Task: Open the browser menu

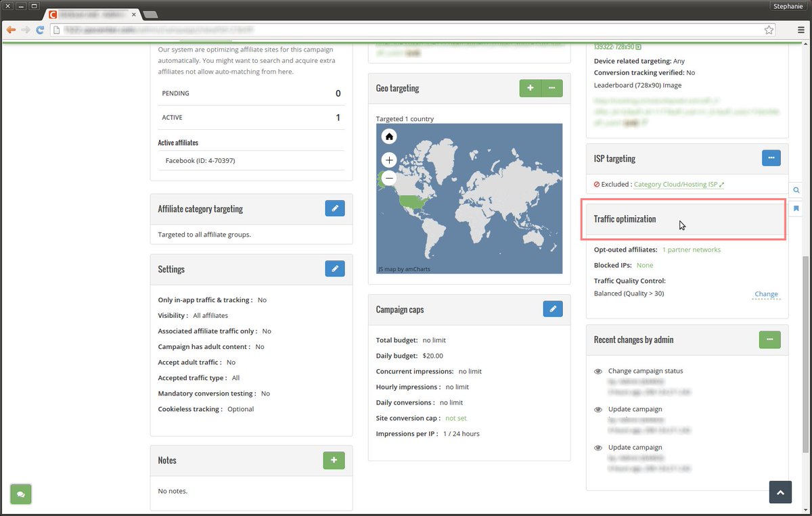Action: click(801, 30)
